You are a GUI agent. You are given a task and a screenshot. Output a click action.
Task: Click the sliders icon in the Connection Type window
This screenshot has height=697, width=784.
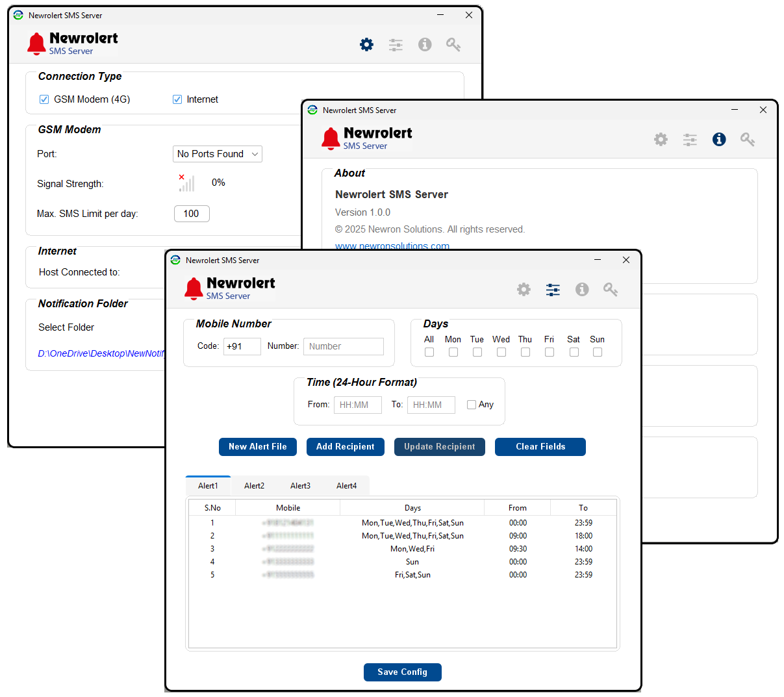[x=396, y=45]
